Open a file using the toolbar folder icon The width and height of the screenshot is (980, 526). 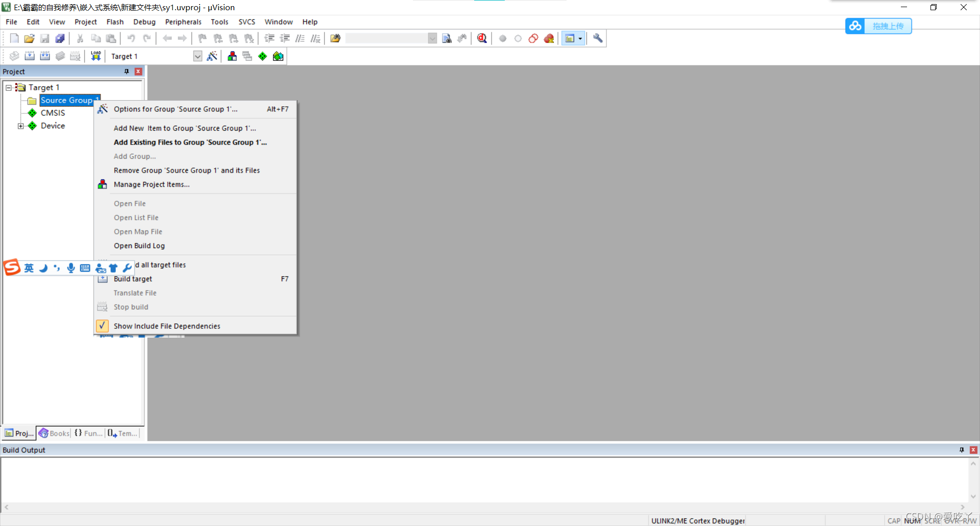pos(30,38)
